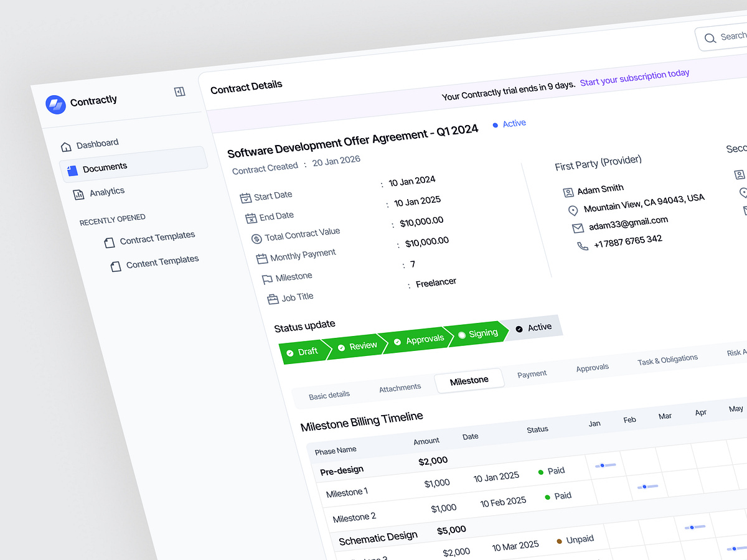Click the Paid status for Milestone 1

coord(552,471)
